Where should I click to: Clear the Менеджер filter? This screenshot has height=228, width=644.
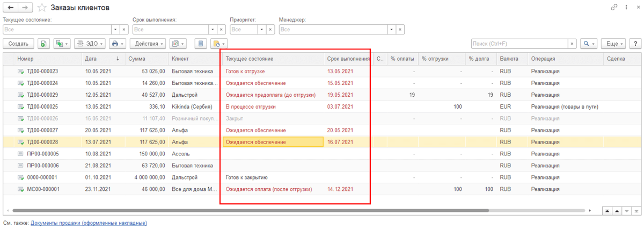point(399,29)
